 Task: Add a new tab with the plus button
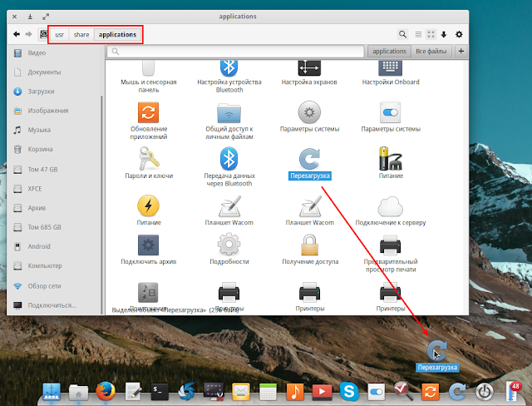point(461,52)
